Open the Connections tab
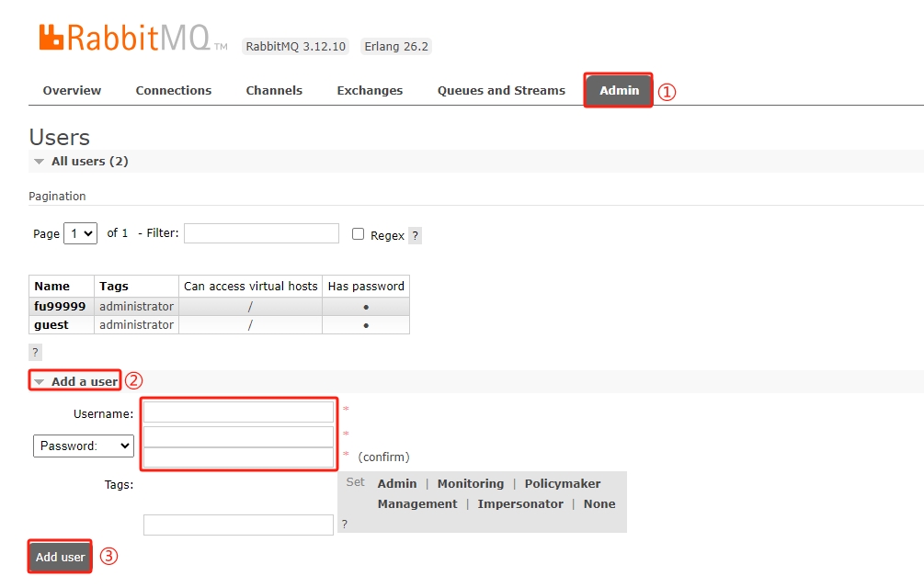The image size is (924, 587). (173, 91)
